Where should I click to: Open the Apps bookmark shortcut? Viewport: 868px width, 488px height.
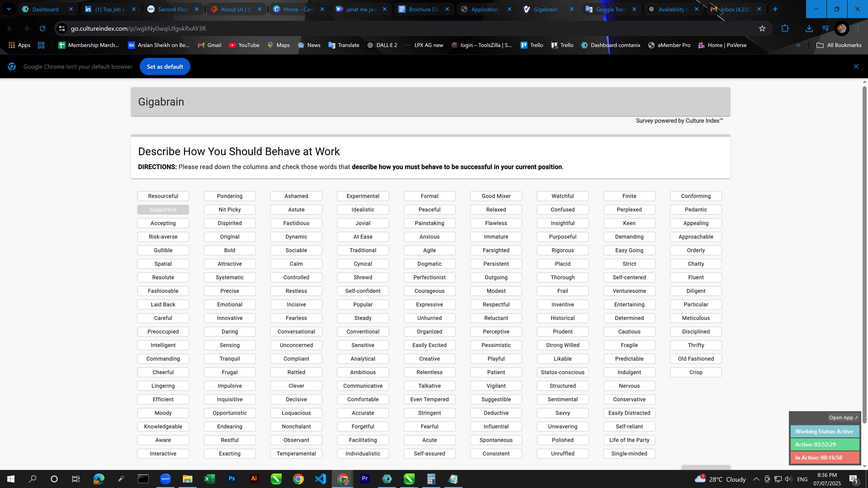coord(19,45)
